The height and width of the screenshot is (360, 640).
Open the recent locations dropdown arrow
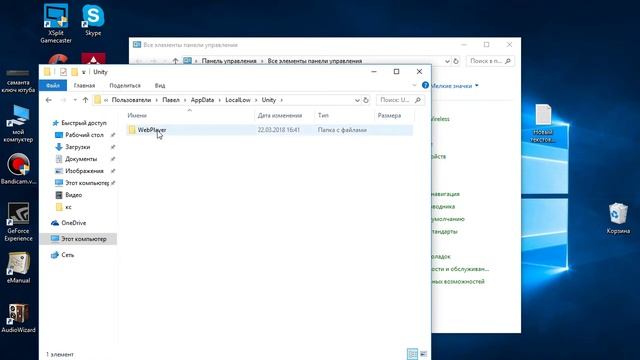[x=75, y=100]
